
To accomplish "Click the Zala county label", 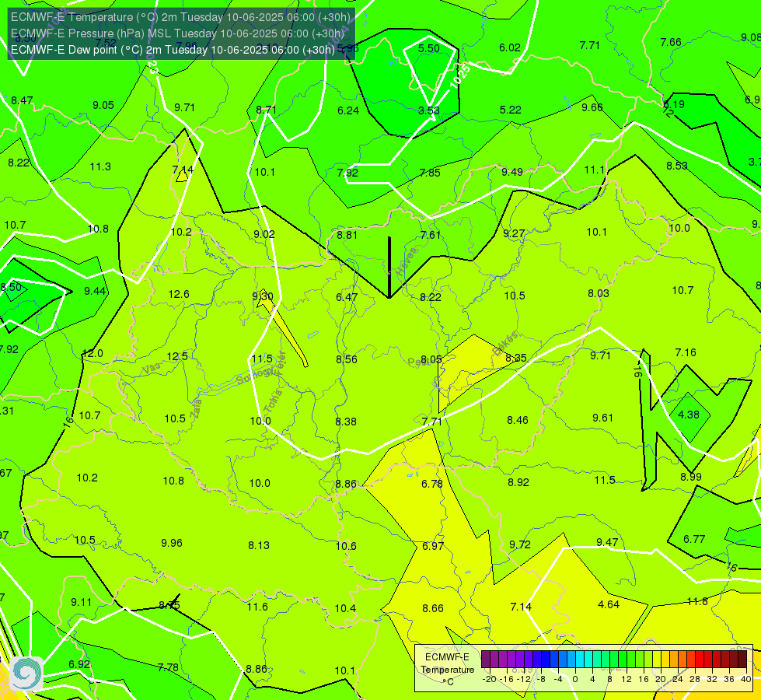I will (196, 408).
